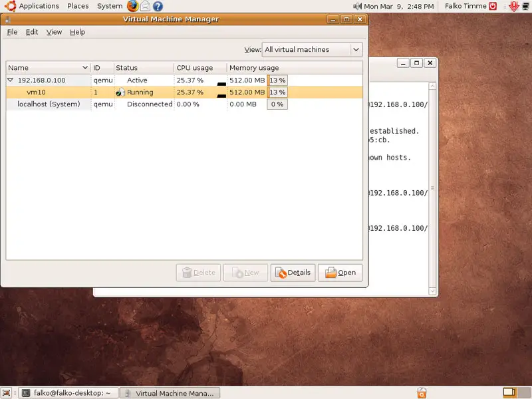Viewport: 532px width, 399px height.
Task: Switch to the first workspace in the switcher
Action: (509, 393)
